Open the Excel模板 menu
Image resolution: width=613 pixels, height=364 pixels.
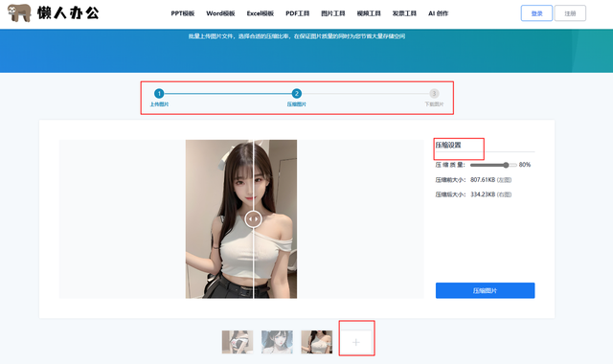[x=260, y=13]
